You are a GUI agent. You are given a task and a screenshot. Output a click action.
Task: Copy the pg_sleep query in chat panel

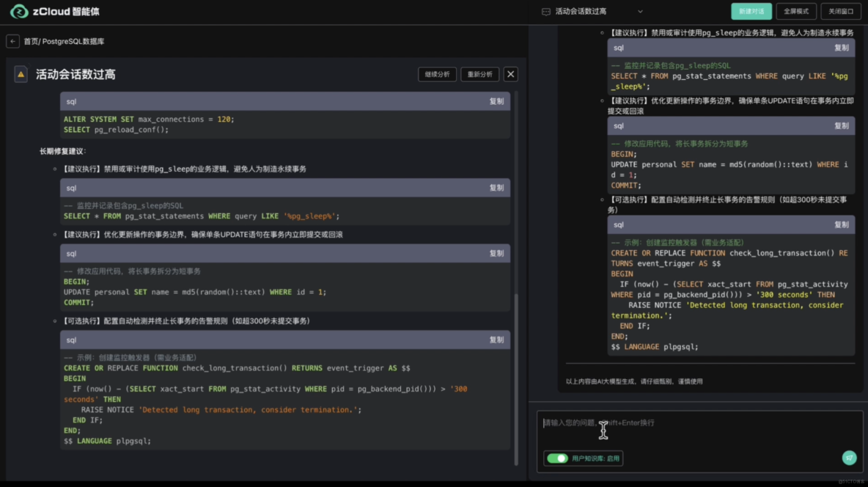(x=841, y=48)
